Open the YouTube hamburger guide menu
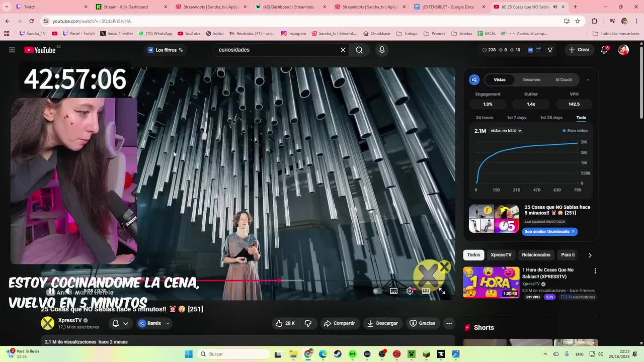 pyautogui.click(x=12, y=50)
